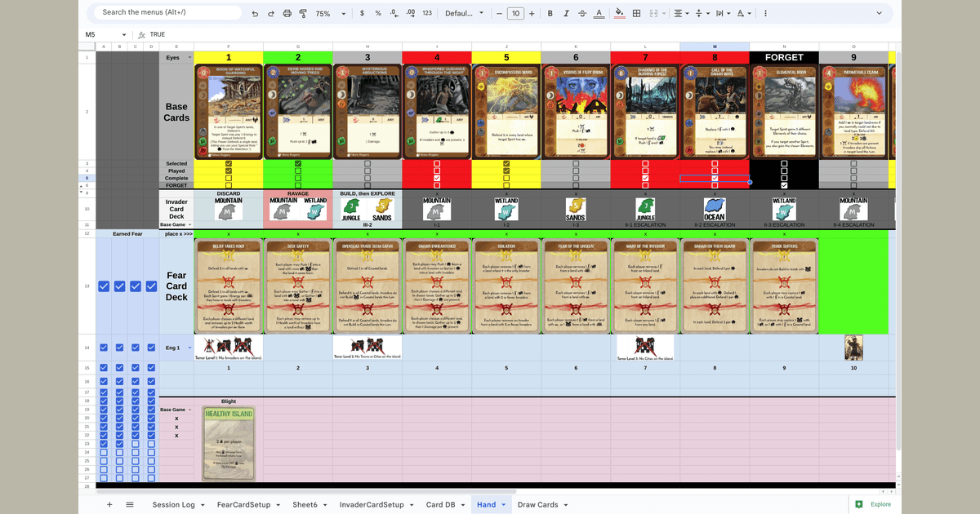Undo the last action
The width and height of the screenshot is (980, 514).
point(256,13)
